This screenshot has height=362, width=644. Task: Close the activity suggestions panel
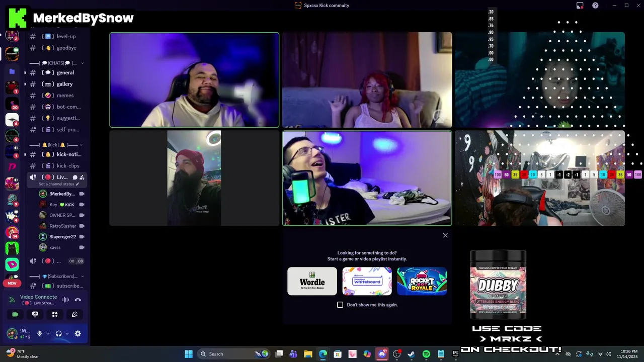click(445, 235)
